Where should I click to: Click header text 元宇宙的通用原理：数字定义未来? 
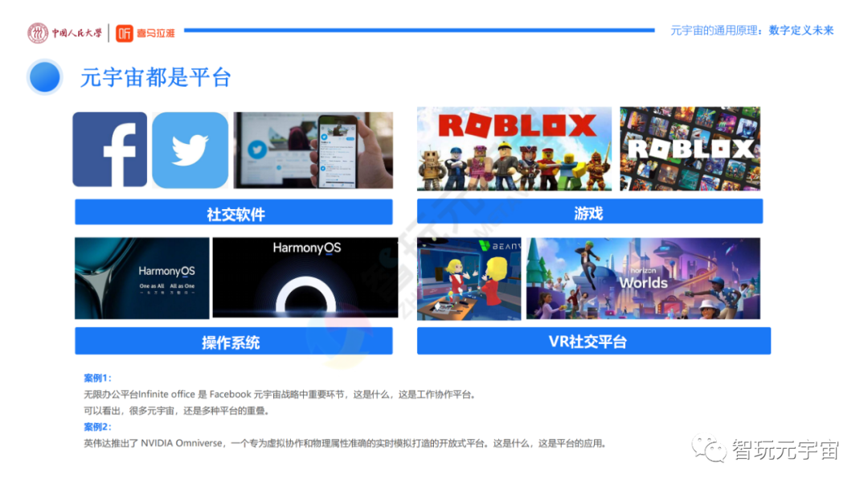click(751, 31)
